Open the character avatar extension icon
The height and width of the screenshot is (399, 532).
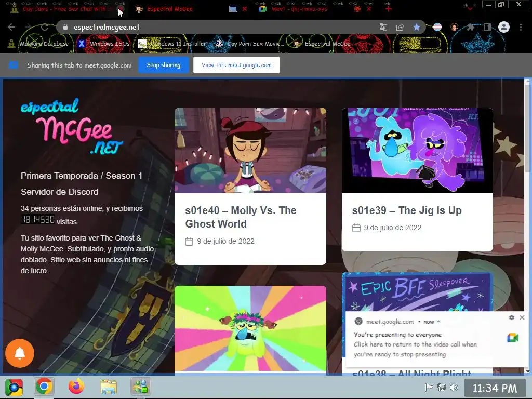pos(454,27)
